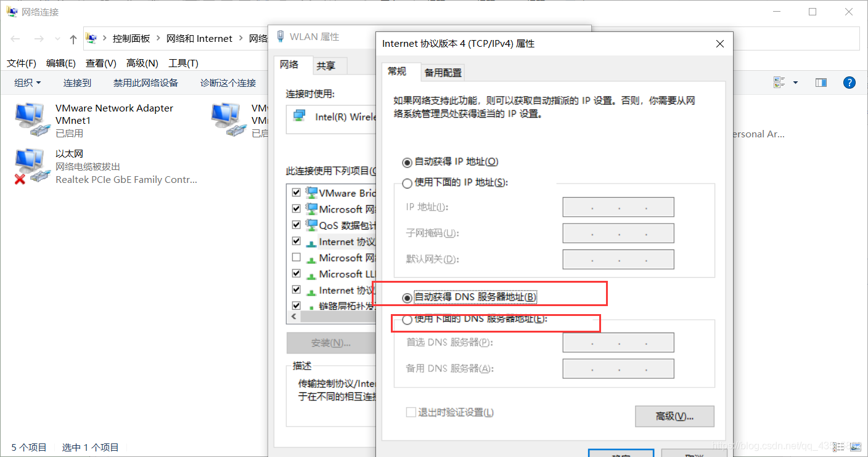This screenshot has height=457, width=868.
Task: Select 自动获得 DNS 服务器地址 radio button
Action: (407, 297)
